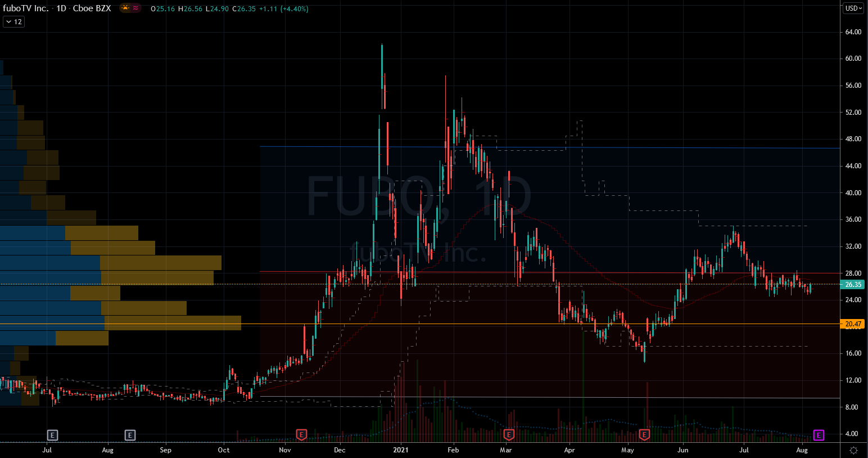Click the 40.00 price axis label
The width and height of the screenshot is (868, 458).
tap(853, 193)
